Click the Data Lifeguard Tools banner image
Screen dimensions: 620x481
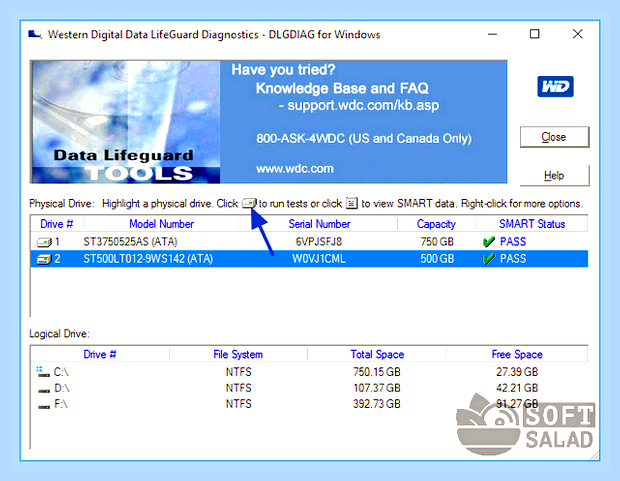click(x=125, y=122)
